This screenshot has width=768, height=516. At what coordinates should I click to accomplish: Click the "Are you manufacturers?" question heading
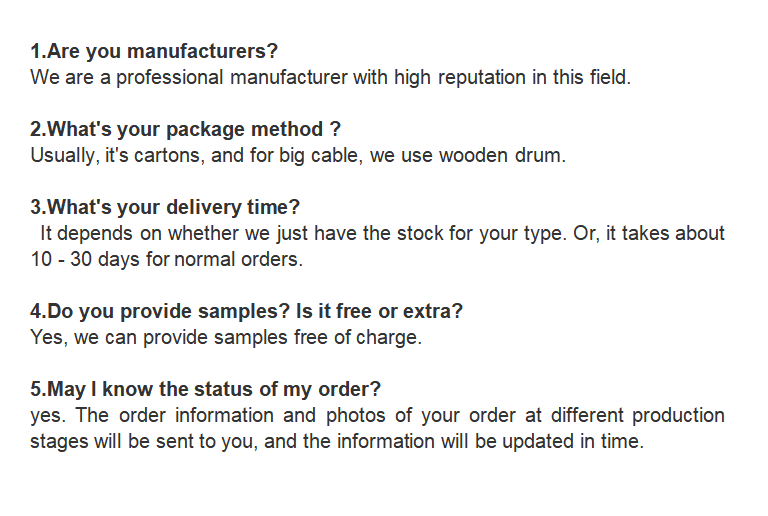click(x=154, y=51)
